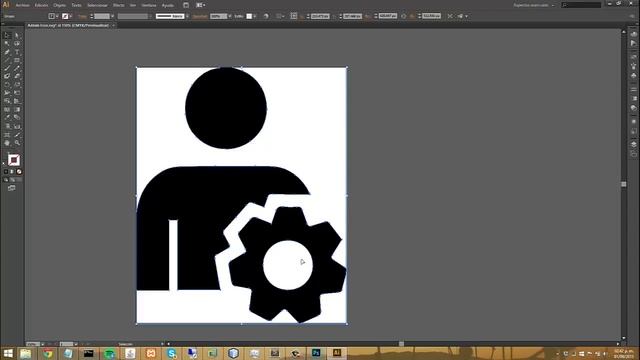
Task: Select the Rectangle tool
Action: pos(17,60)
